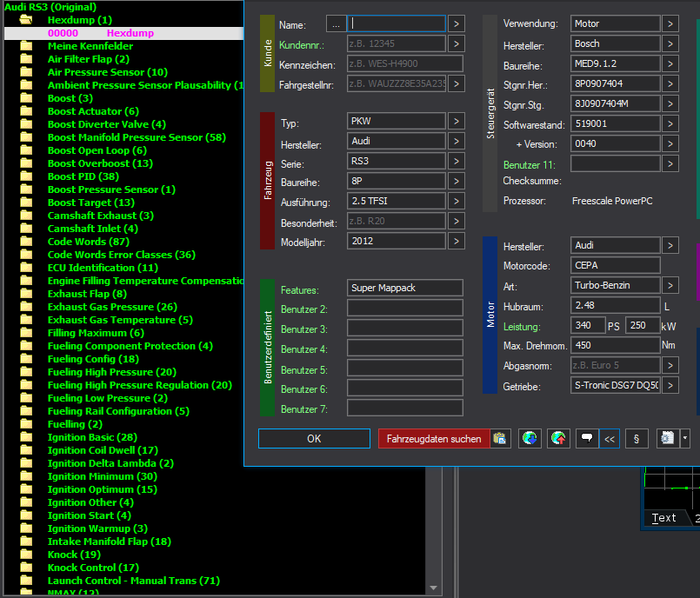Click the Features field with Super Mappack

(x=405, y=288)
